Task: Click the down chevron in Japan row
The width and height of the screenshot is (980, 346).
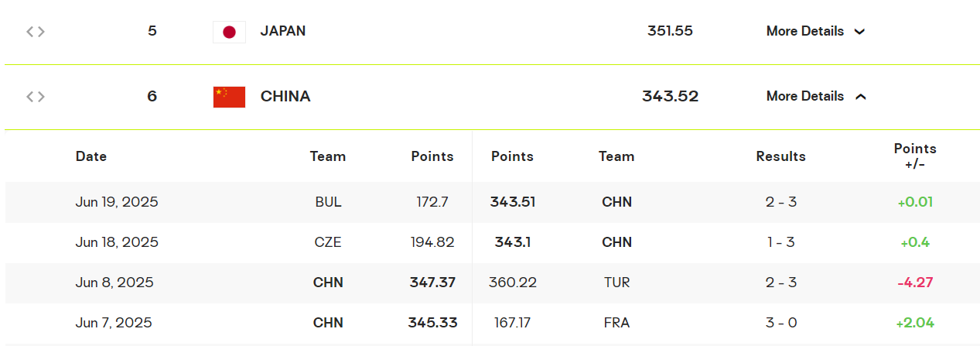Action: (859, 32)
